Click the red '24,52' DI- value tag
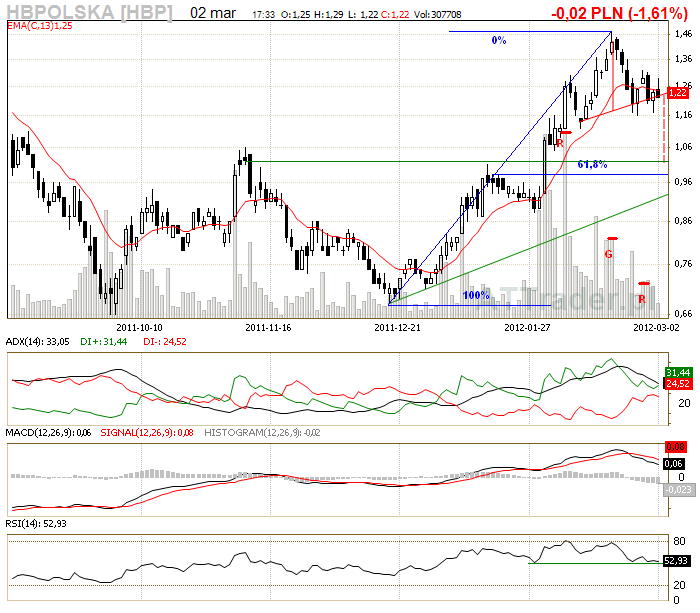 [x=678, y=384]
